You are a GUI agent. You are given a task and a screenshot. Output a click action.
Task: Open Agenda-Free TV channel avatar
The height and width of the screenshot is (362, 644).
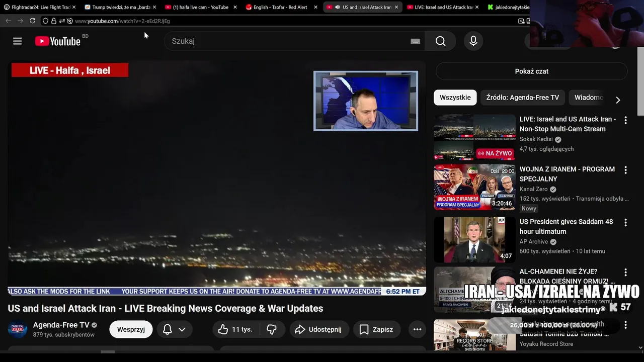pos(18,329)
